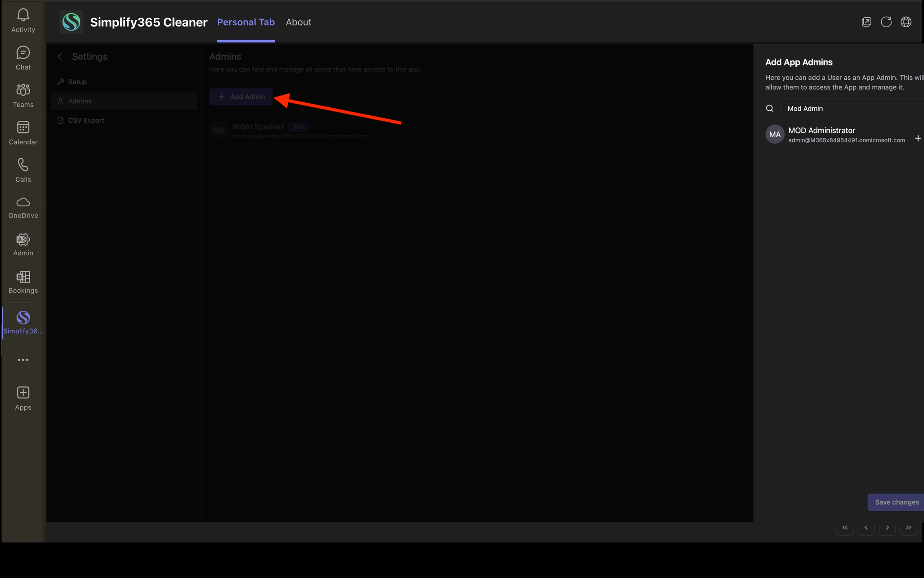The height and width of the screenshot is (578, 924).
Task: Click the Simplify365 Cleaner logo
Action: pyautogui.click(x=71, y=22)
